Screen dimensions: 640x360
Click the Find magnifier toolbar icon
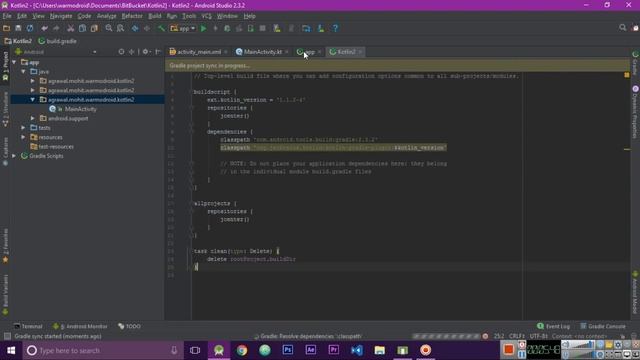point(109,28)
